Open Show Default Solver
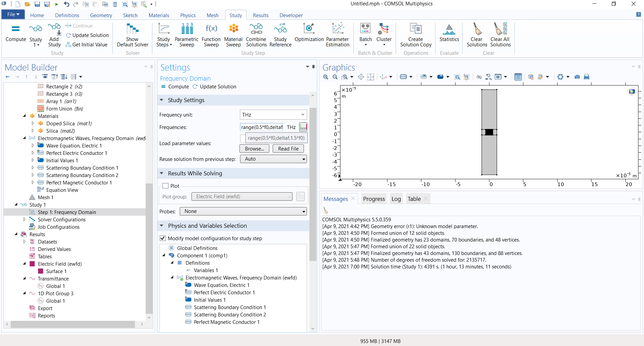 tap(132, 35)
